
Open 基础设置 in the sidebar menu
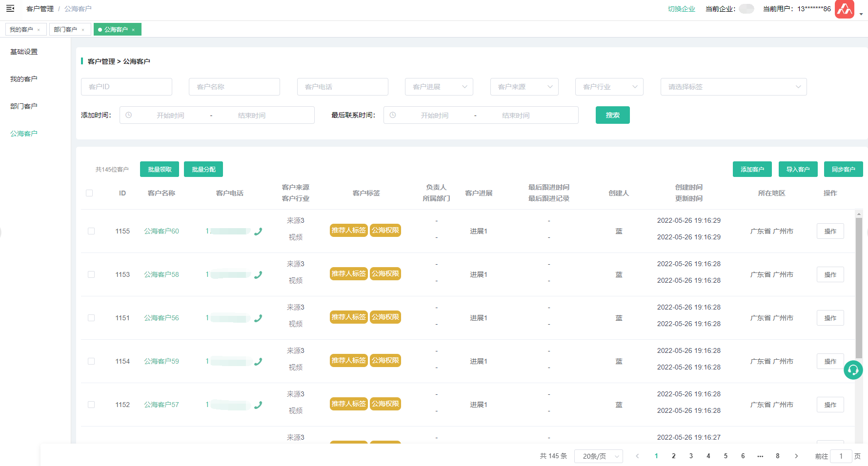[24, 52]
